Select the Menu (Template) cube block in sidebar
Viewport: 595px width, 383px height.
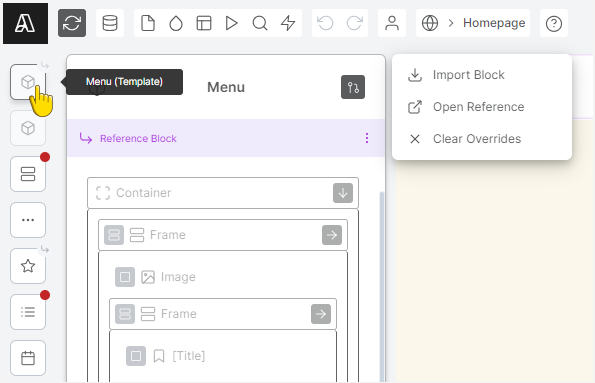click(28, 82)
